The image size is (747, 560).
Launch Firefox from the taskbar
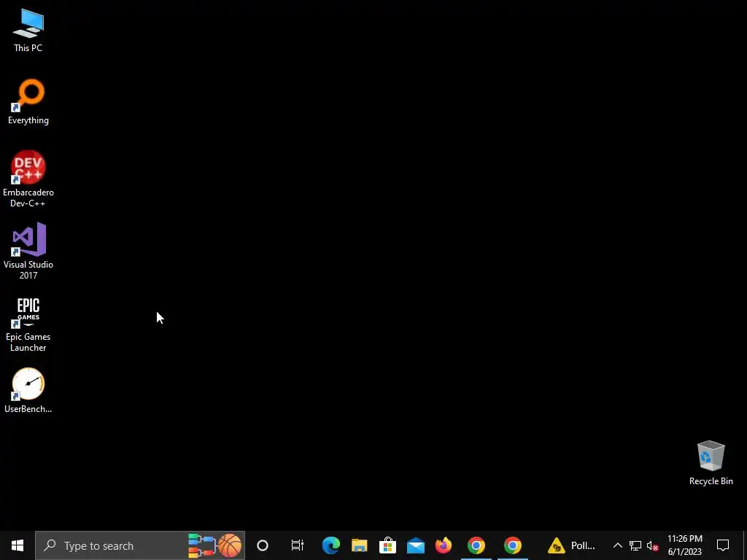pos(444,545)
